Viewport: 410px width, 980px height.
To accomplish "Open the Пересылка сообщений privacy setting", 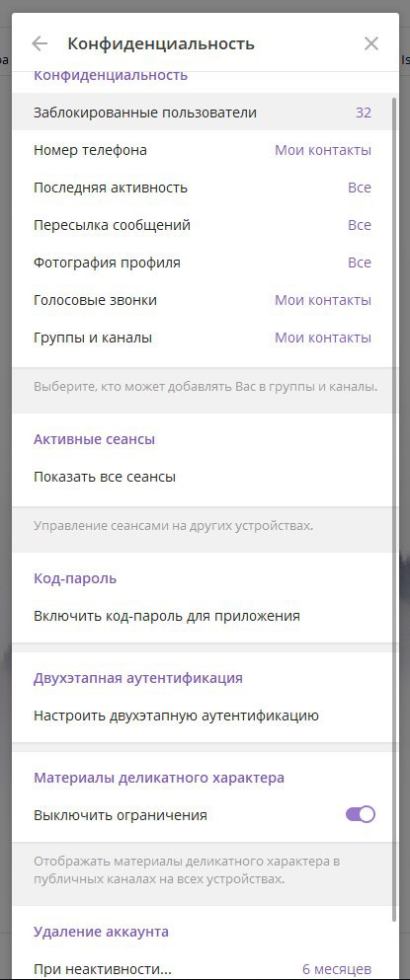I will click(205, 225).
